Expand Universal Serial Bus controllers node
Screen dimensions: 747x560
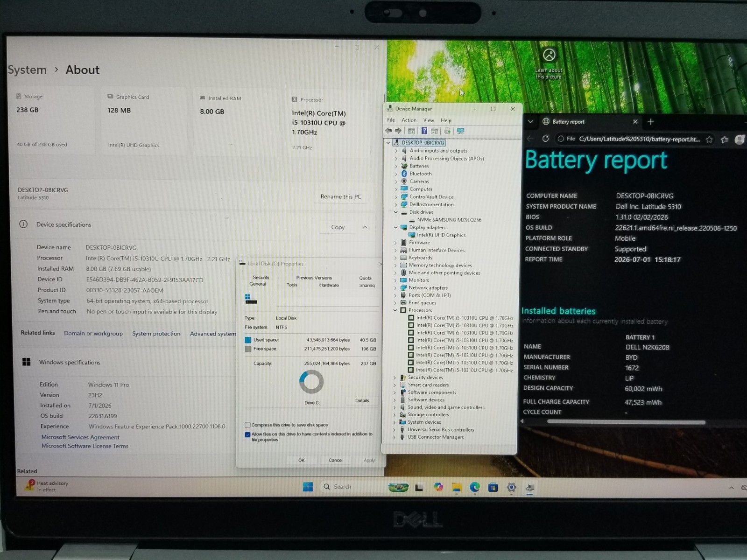click(394, 430)
